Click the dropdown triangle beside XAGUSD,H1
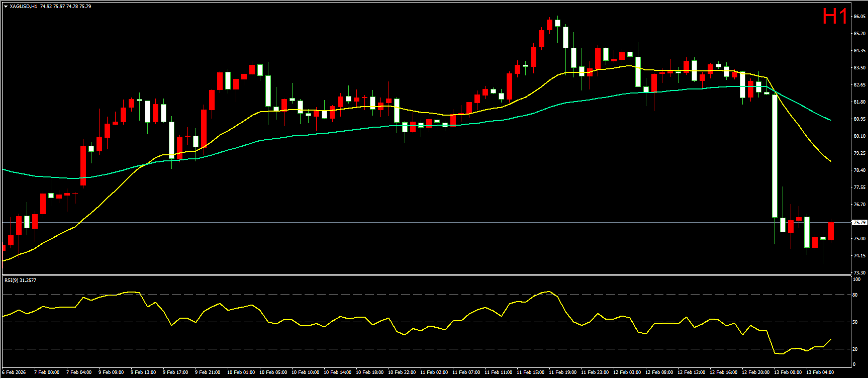The height and width of the screenshot is (379, 868). point(6,7)
